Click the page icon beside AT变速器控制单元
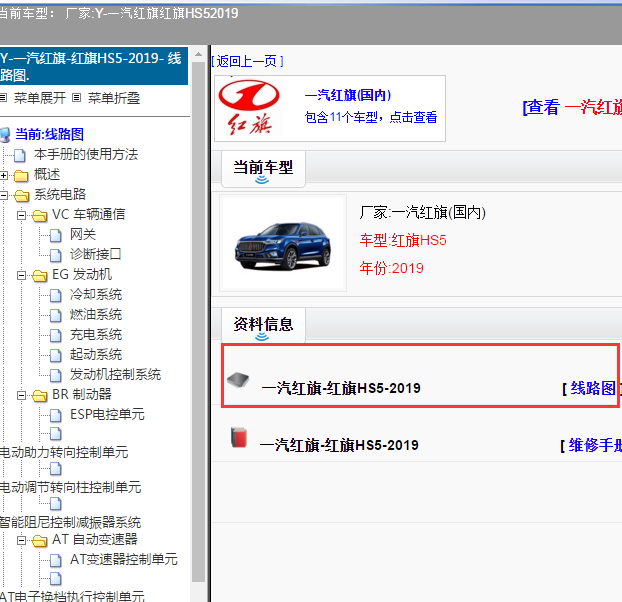 56,560
